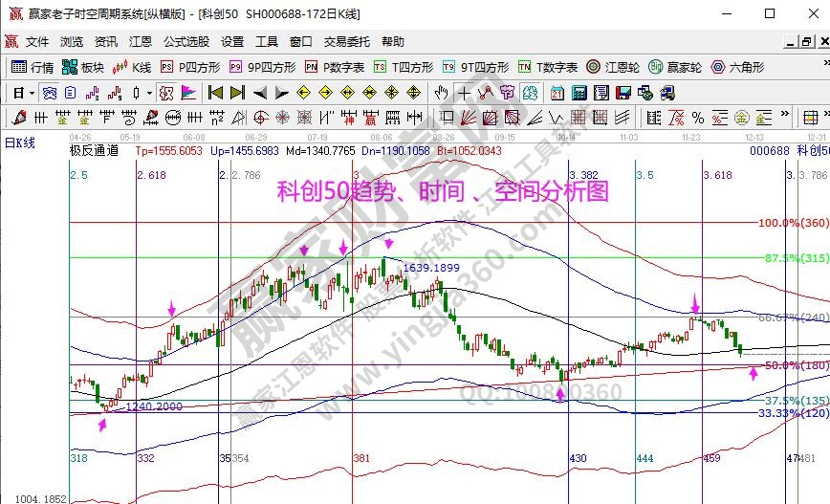The height and width of the screenshot is (504, 830).
Task: Open the 江恩轮 Gann wheel tool
Action: tap(613, 68)
